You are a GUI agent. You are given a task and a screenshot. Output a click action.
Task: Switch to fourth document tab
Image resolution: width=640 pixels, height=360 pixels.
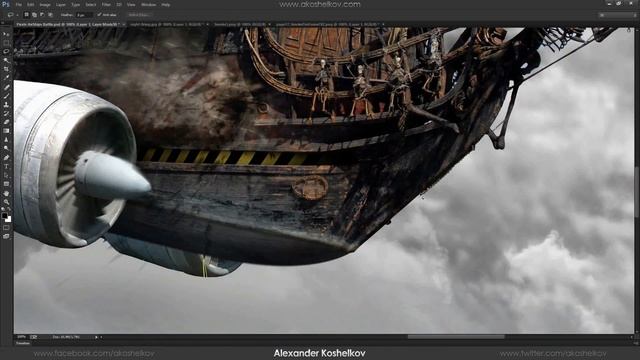[x=330, y=24]
